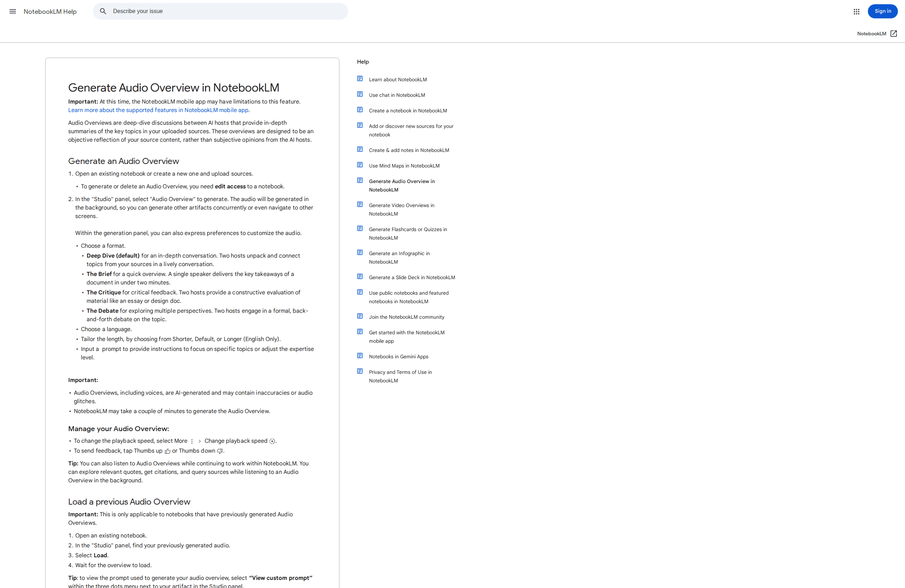Open Get started with the NotebookLM mobile app
The width and height of the screenshot is (905, 588).
[x=407, y=337]
